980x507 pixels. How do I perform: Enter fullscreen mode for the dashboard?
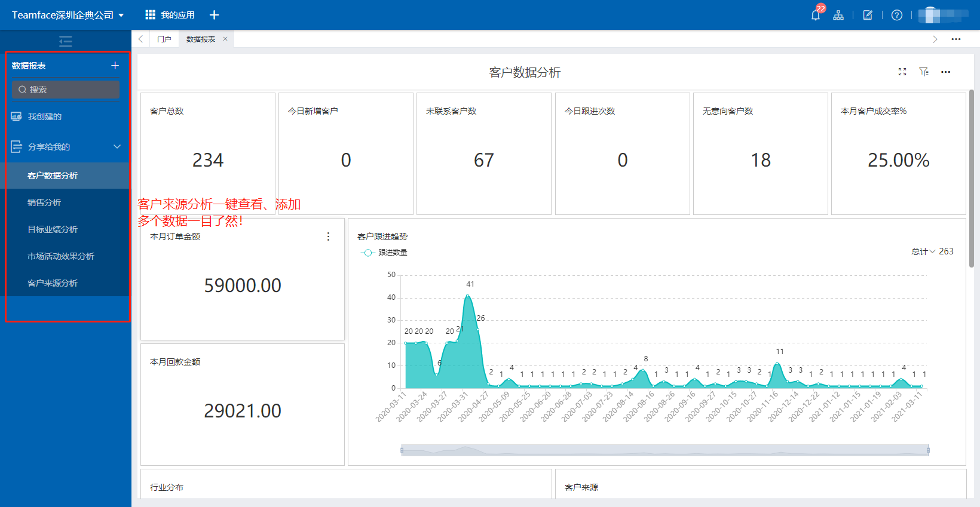point(902,72)
